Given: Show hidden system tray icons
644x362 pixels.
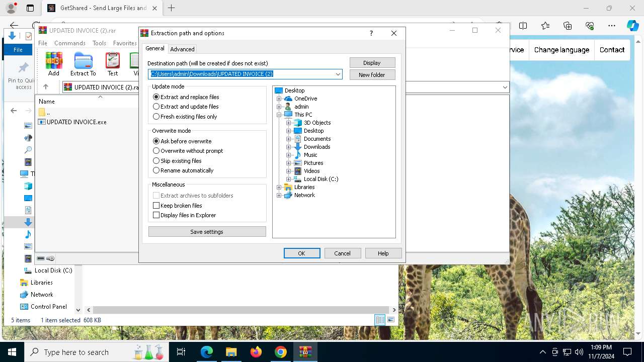Looking at the screenshot, I should pyautogui.click(x=542, y=352).
